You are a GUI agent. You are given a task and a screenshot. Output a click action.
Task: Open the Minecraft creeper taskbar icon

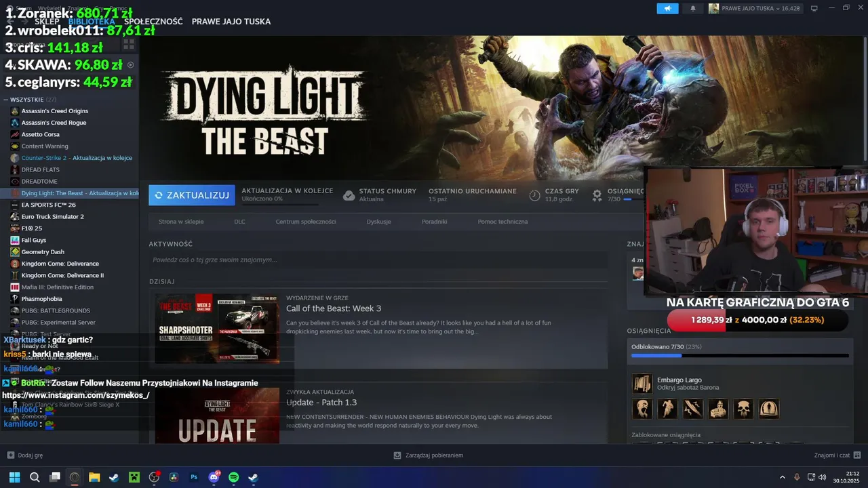pos(134,477)
